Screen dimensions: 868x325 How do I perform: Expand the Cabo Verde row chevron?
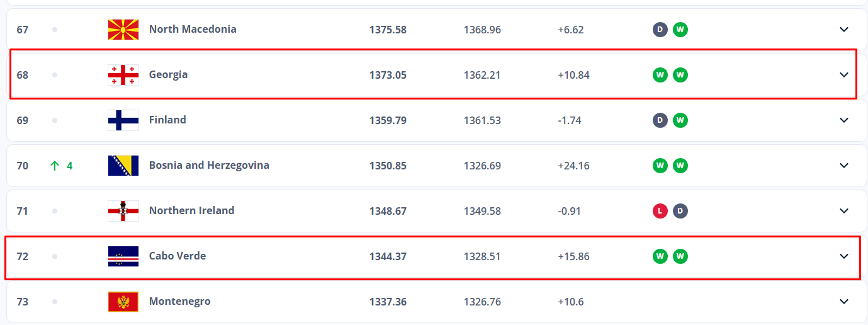[x=844, y=256]
